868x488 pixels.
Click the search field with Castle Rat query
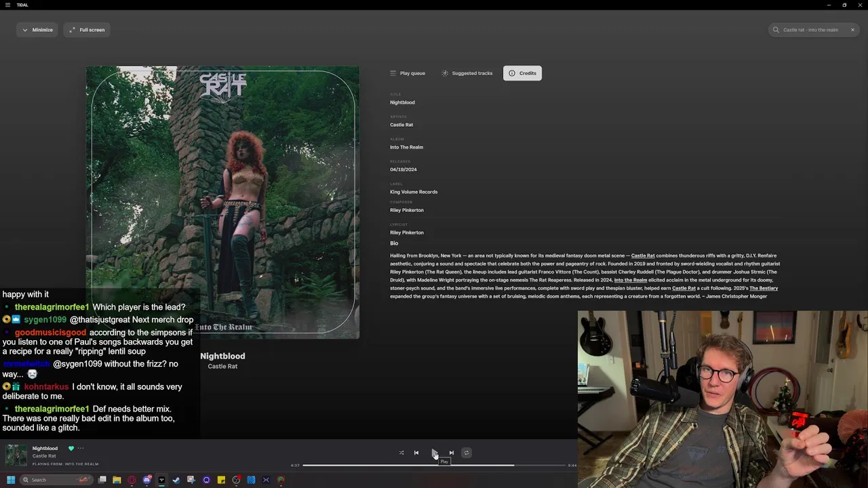coord(812,30)
